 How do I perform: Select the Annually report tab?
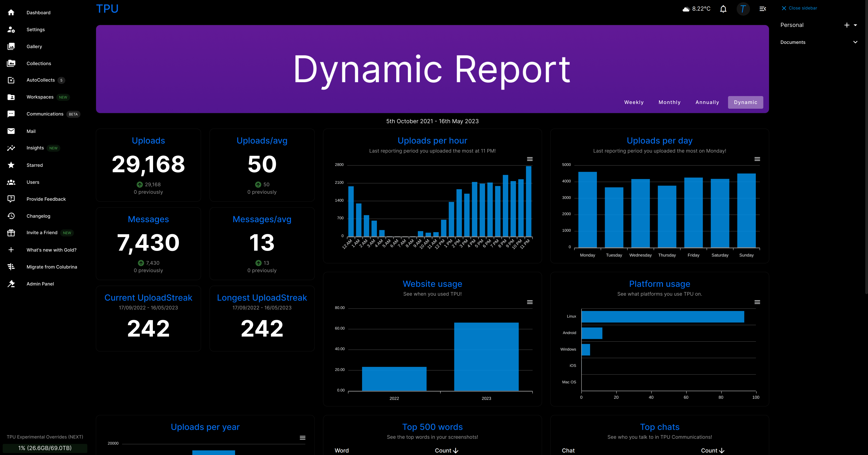[707, 102]
